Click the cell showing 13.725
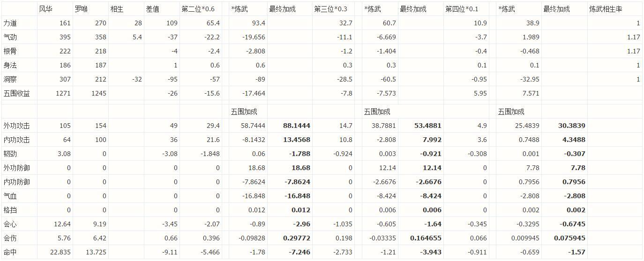Viewport: 644px width, 261px height. (96, 252)
